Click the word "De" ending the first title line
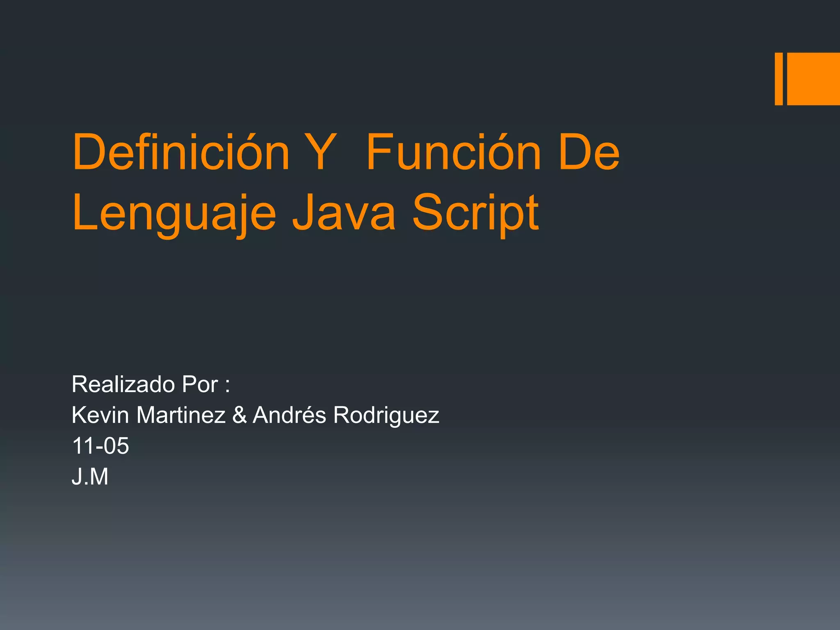This screenshot has height=630, width=840. [589, 152]
